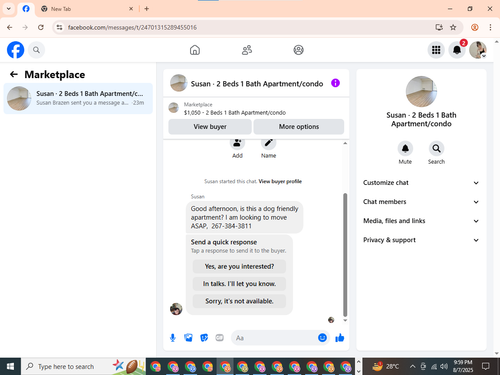Expand Privacy & support section

pyautogui.click(x=421, y=240)
